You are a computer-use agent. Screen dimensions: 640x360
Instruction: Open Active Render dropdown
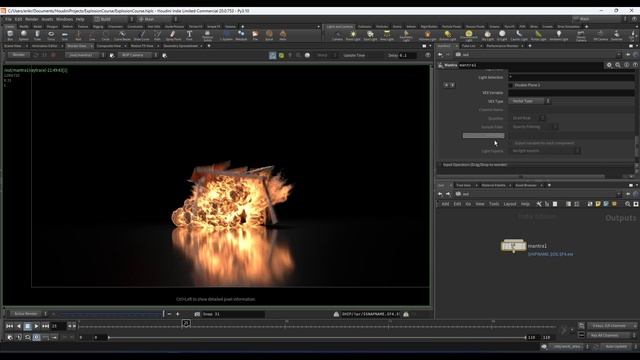pos(29,313)
